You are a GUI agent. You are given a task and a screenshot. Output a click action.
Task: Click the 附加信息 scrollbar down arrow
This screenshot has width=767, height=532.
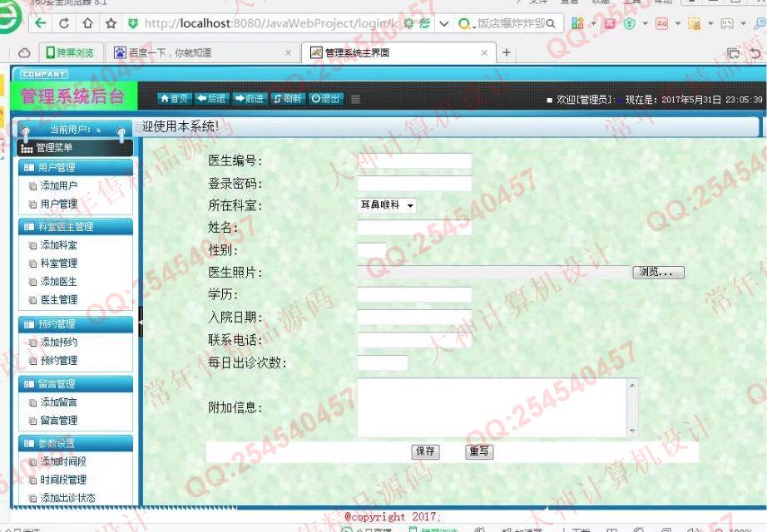coord(632,431)
